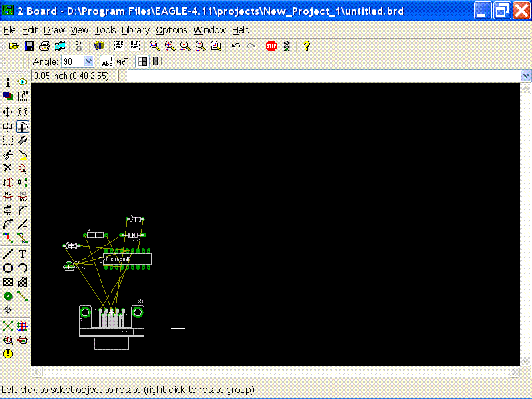This screenshot has width=532, height=399.
Task: Redraw the board view
Action: (x=201, y=46)
